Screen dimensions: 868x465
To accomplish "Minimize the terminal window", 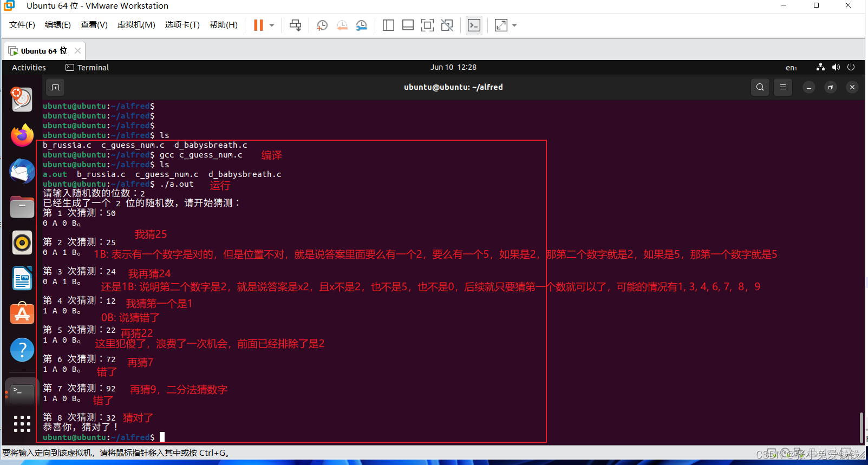I will 808,87.
